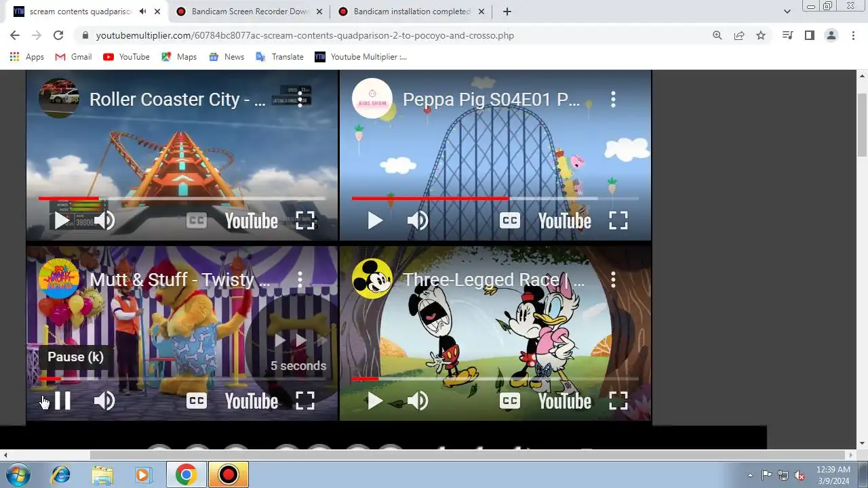
Task: Open YouTube bookmark
Action: click(126, 57)
